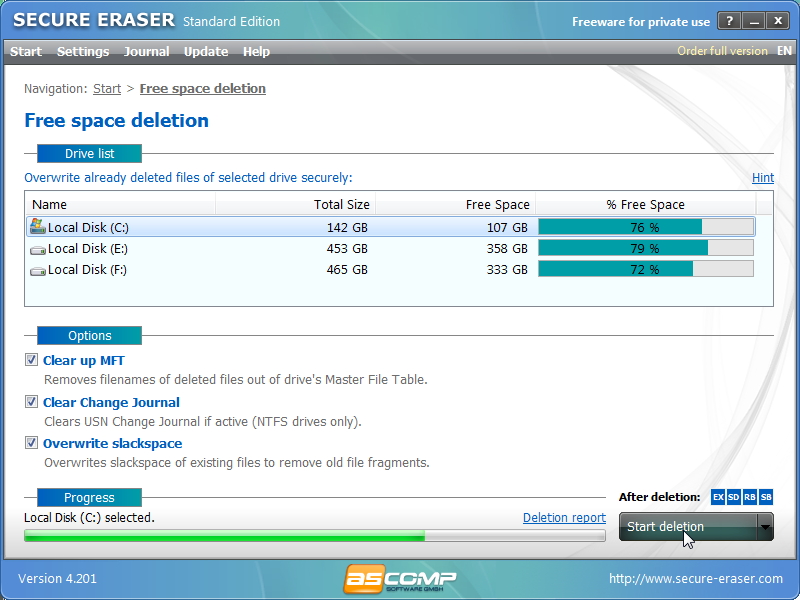800x600 pixels.
Task: Click the Progress section header
Action: [89, 497]
